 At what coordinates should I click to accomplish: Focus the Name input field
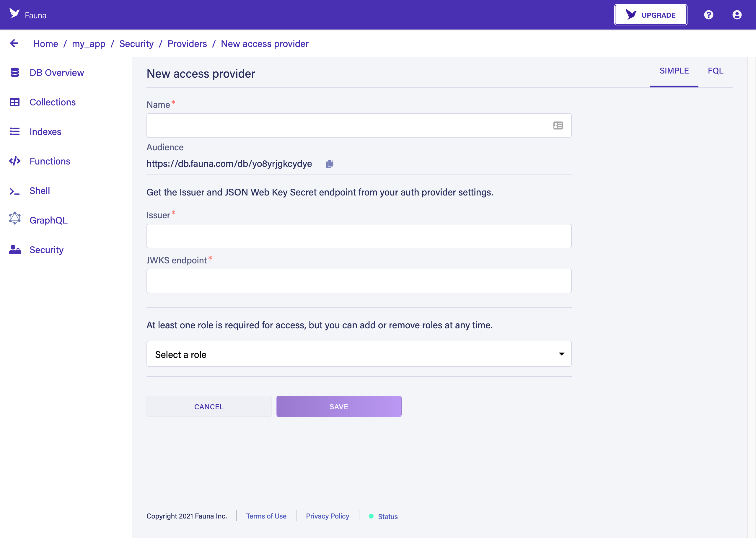click(359, 125)
